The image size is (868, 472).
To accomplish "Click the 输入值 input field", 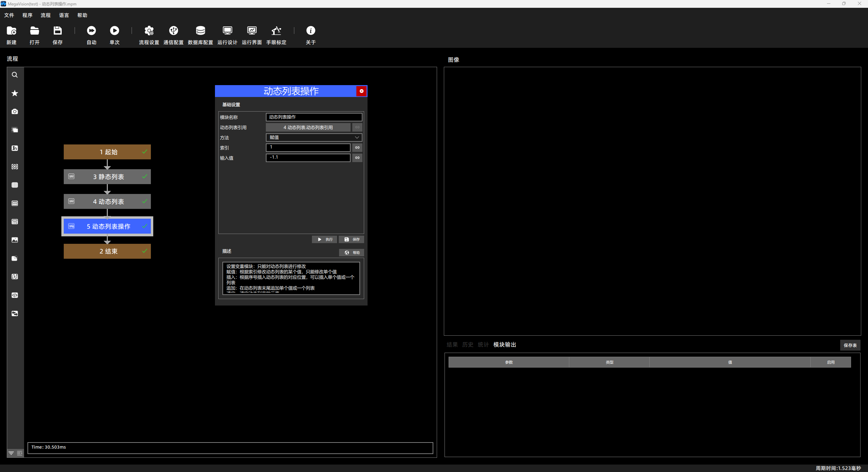I will [x=308, y=158].
